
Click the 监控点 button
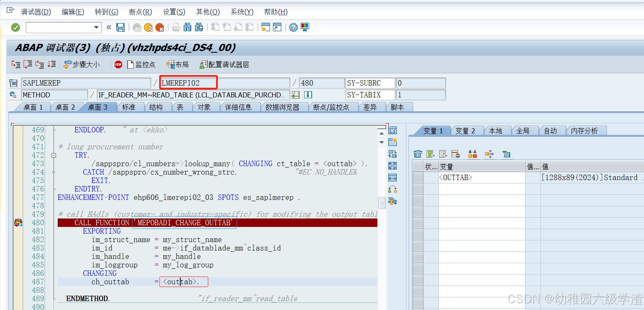[141, 65]
